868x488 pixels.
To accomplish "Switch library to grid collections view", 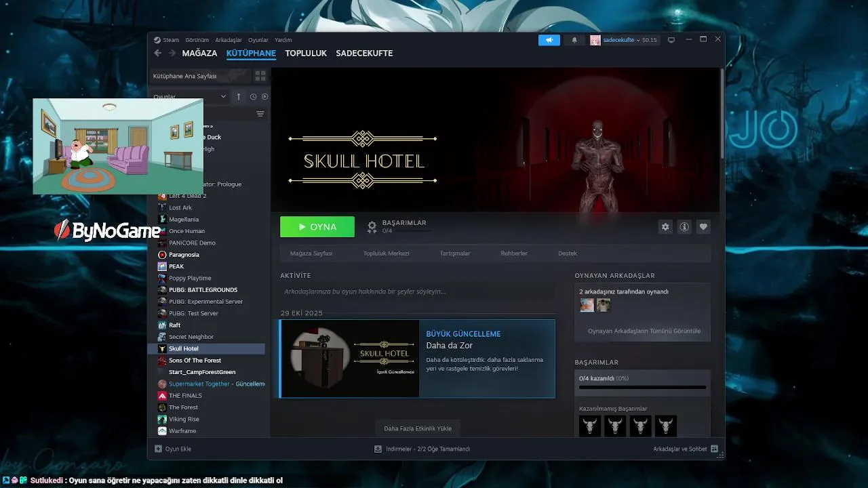I will (260, 76).
